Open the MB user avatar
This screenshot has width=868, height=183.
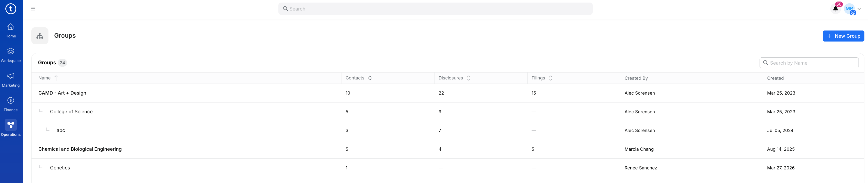pos(849,9)
